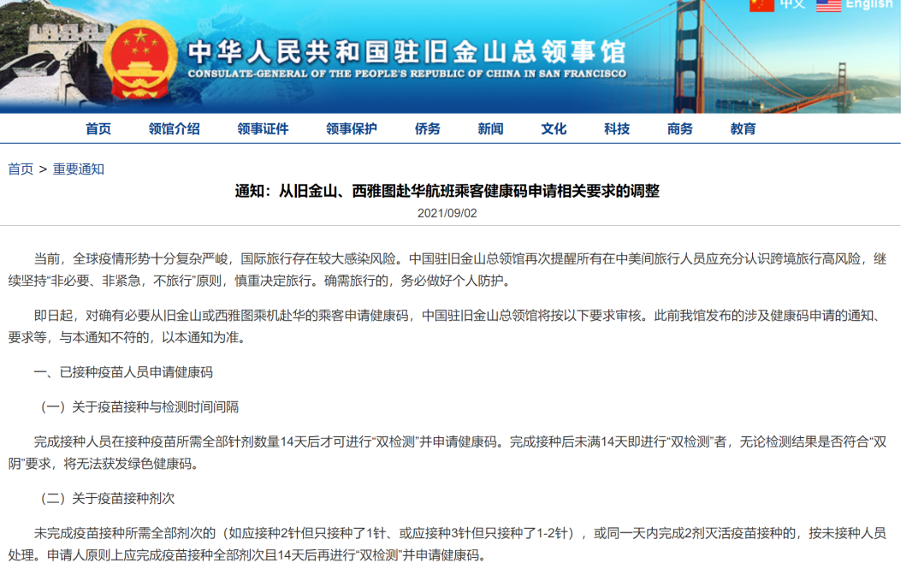Click the consulate name header title
Screen dimensions: 924x563
point(406,52)
